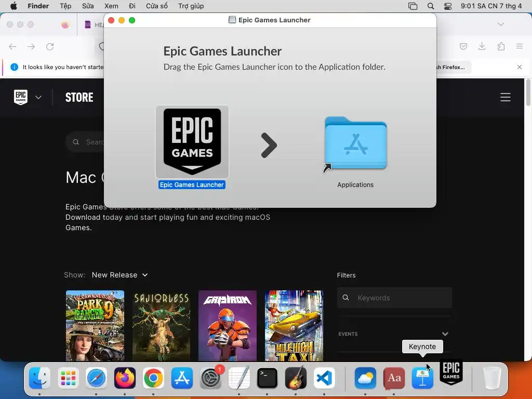Click the Firefox page vertical scrollbar
The height and width of the screenshot is (399, 532).
coord(528,92)
